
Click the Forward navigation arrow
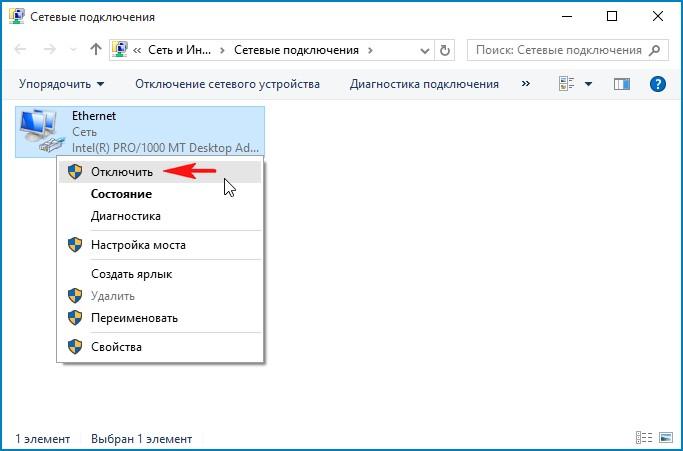[x=50, y=50]
